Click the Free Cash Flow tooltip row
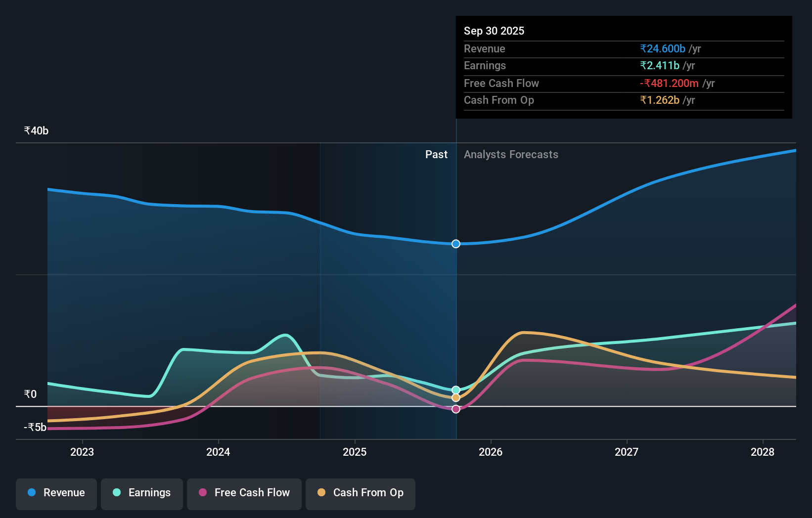812x518 pixels. coord(623,83)
